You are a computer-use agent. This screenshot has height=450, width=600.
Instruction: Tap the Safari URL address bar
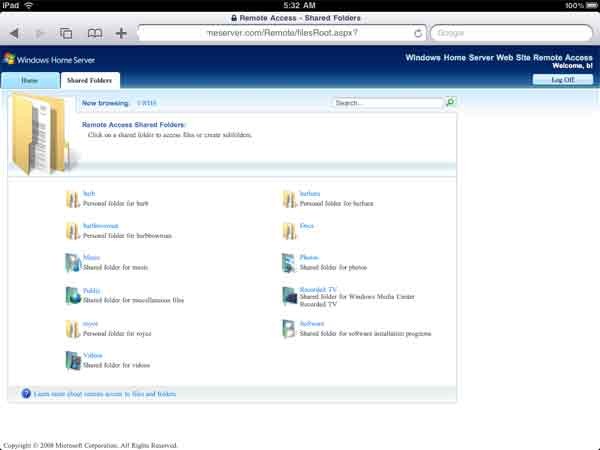coord(282,33)
